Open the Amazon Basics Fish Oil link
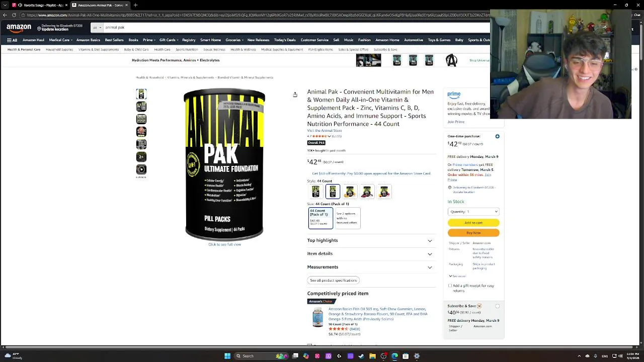Image resolution: width=644 pixels, height=362 pixels. click(x=378, y=314)
